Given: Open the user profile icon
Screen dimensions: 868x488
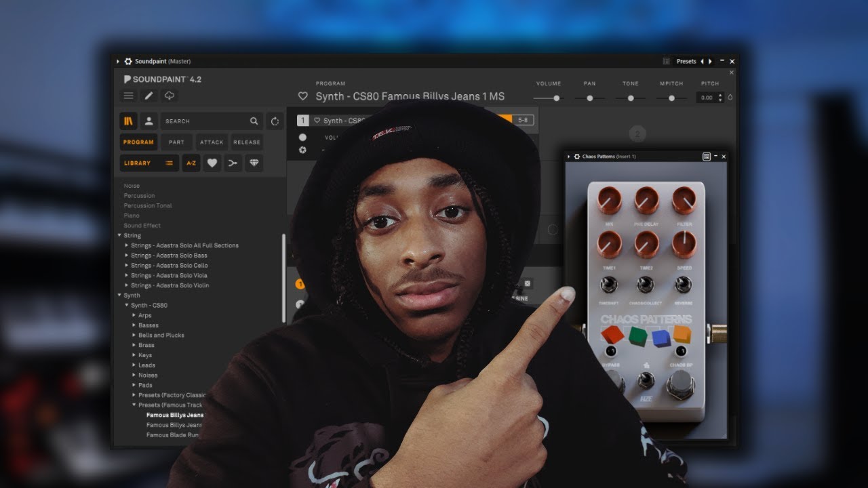Looking at the screenshot, I should (149, 121).
